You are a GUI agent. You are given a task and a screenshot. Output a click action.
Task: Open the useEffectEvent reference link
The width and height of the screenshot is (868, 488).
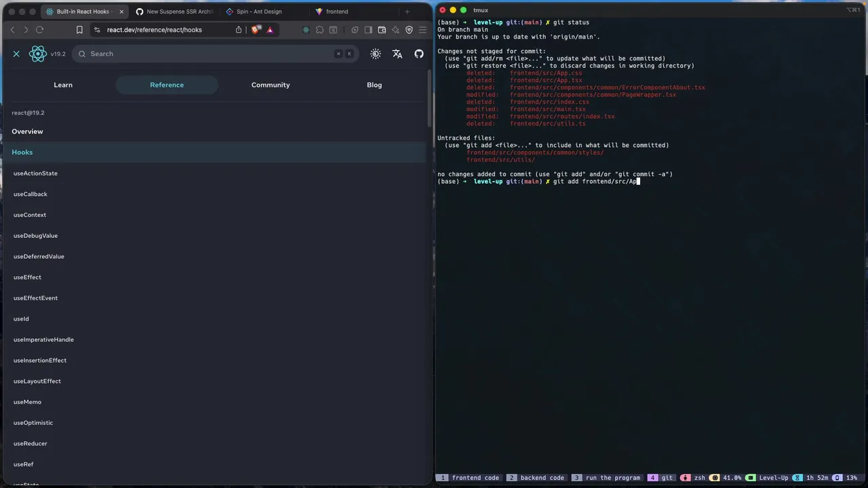coord(35,298)
